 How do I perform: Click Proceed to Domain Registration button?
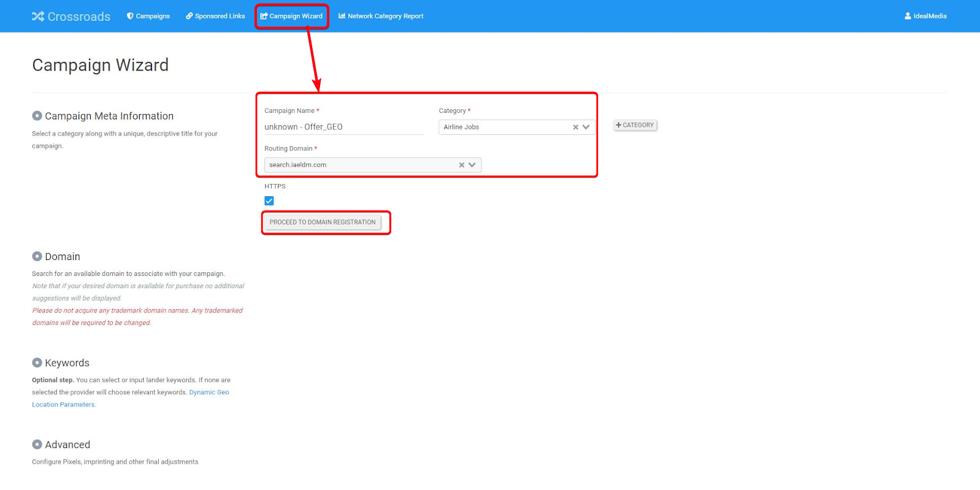coord(323,222)
